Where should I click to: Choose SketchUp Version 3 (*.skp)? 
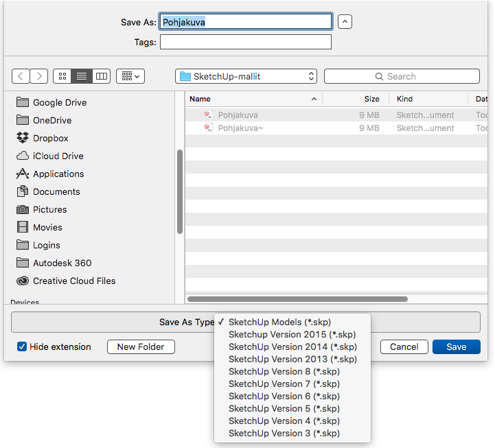[x=292, y=433]
